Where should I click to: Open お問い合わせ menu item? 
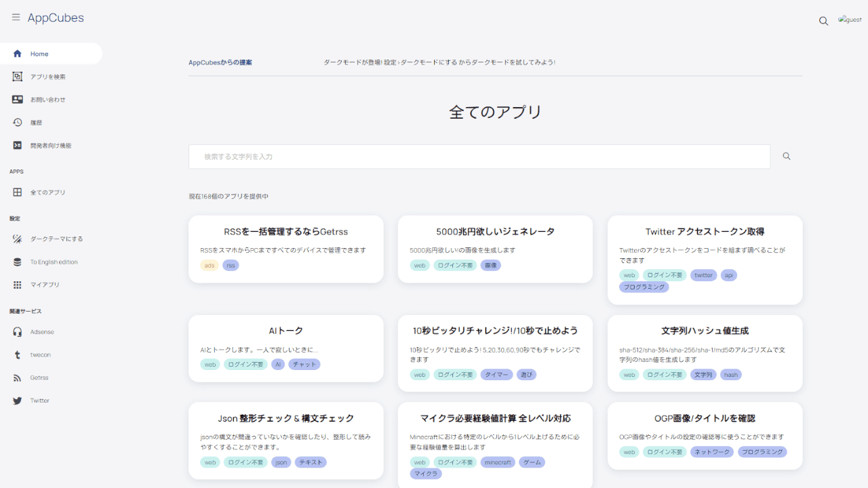click(x=51, y=100)
